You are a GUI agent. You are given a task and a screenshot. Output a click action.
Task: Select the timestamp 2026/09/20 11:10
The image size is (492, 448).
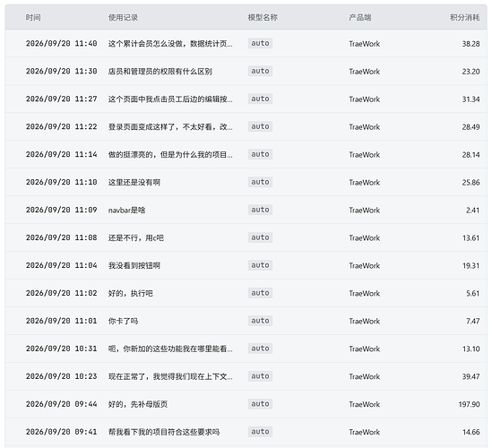[x=61, y=182]
